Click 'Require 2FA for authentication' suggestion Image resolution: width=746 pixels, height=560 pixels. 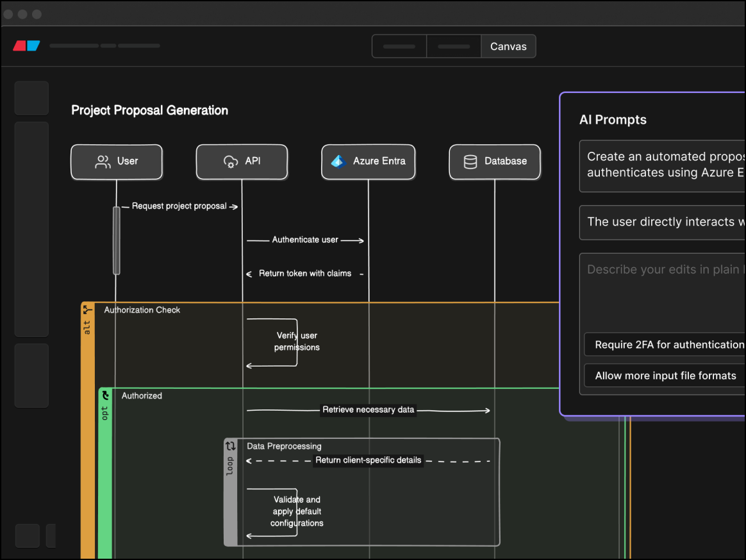[665, 345]
